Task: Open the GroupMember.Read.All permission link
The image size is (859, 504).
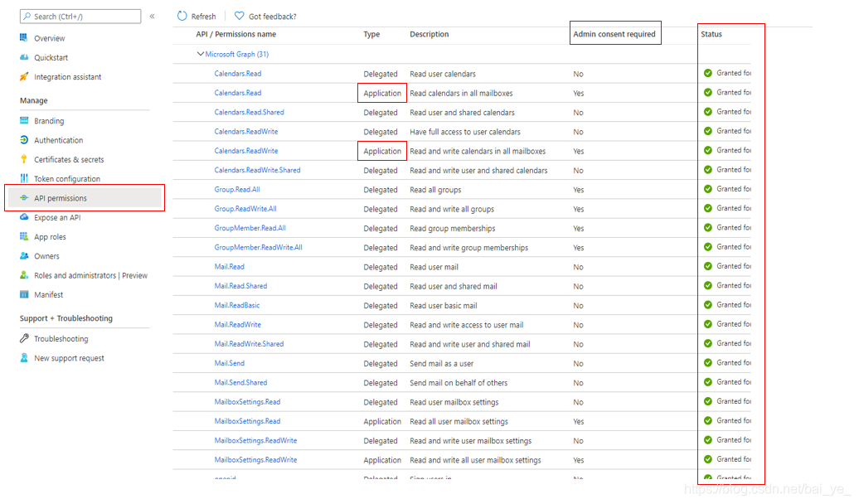Action: click(250, 228)
